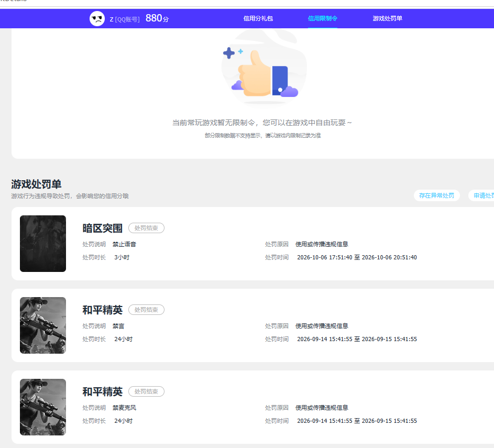Click the z [QQ账号] username
Image resolution: width=494 pixels, height=448 pixels.
(x=125, y=19)
